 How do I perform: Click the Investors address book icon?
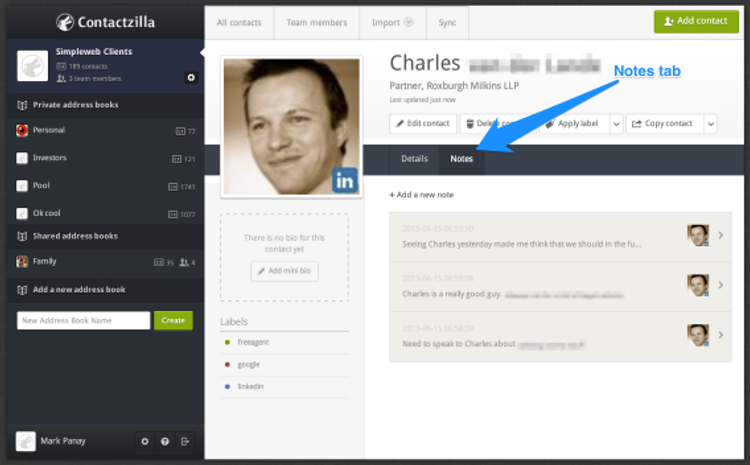pyautogui.click(x=22, y=158)
